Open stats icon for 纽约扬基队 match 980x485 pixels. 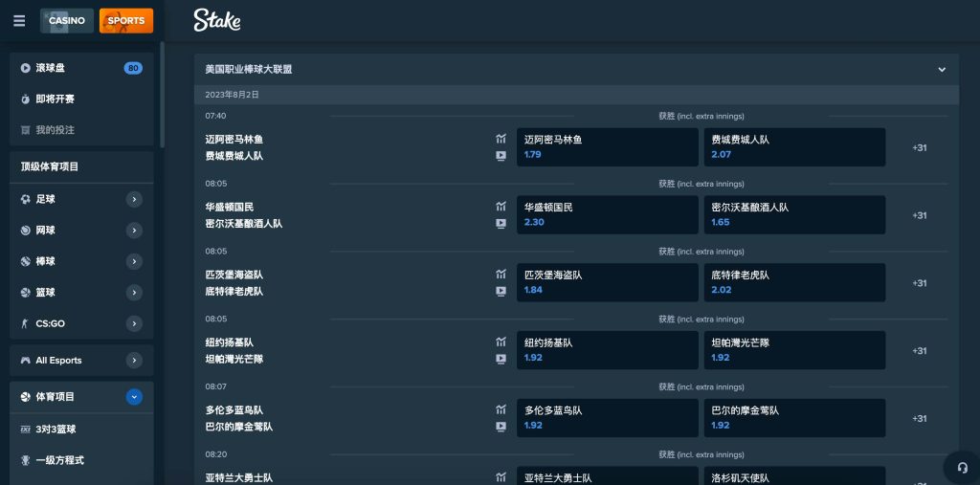tap(501, 342)
